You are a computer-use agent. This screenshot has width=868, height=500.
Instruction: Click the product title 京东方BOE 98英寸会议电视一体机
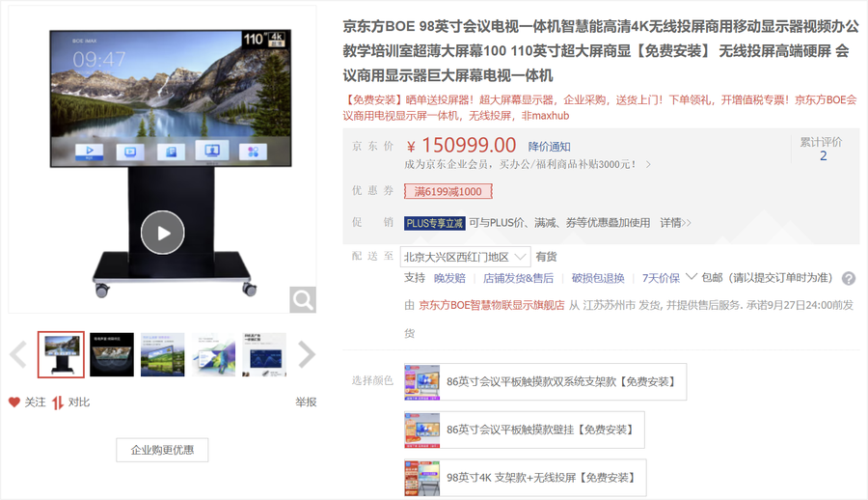(601, 50)
